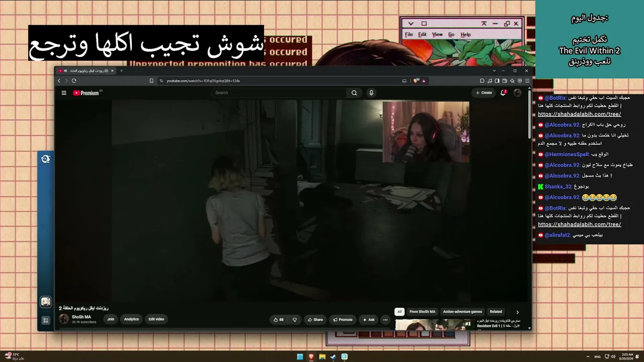Image resolution: width=644 pixels, height=362 pixels.
Task: Bookmark this page in the address bar
Action: tap(151, 80)
